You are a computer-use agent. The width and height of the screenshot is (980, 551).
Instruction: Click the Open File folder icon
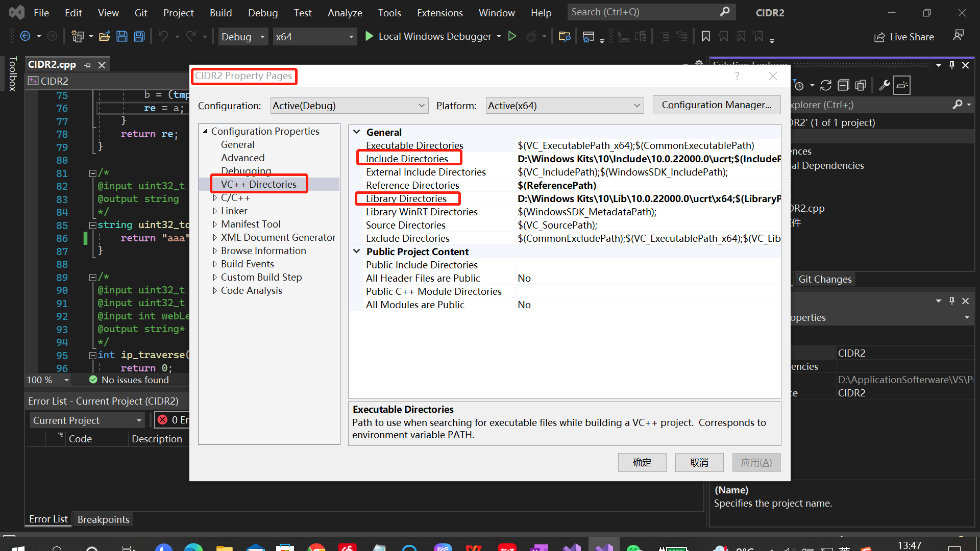coord(105,36)
